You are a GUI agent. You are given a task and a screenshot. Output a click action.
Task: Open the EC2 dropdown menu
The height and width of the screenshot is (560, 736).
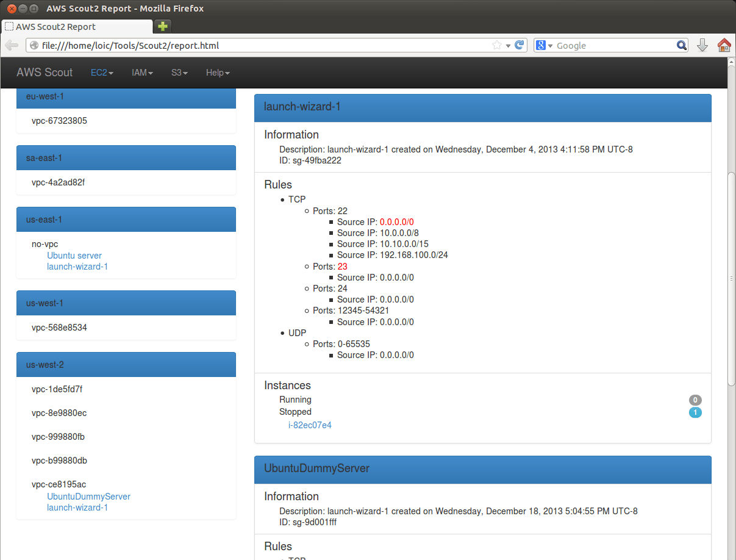point(102,73)
